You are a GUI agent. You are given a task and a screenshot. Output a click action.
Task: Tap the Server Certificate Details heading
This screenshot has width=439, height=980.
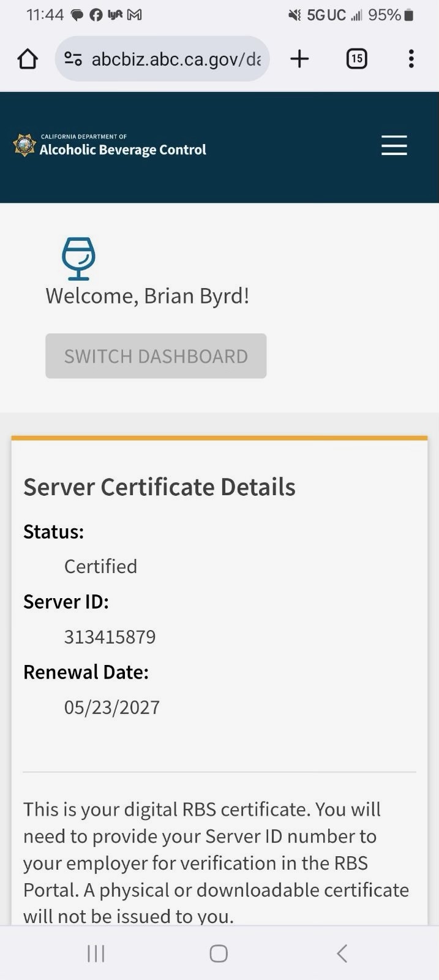[159, 487]
